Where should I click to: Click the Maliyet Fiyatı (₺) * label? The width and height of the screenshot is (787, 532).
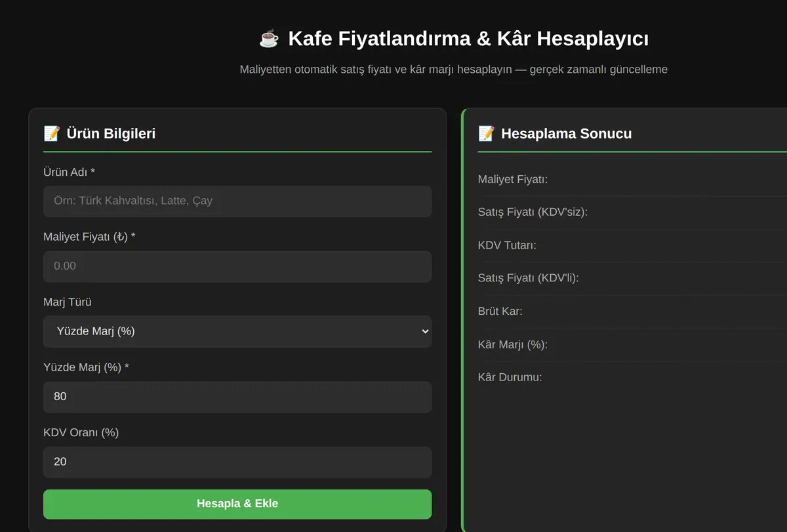coord(89,237)
